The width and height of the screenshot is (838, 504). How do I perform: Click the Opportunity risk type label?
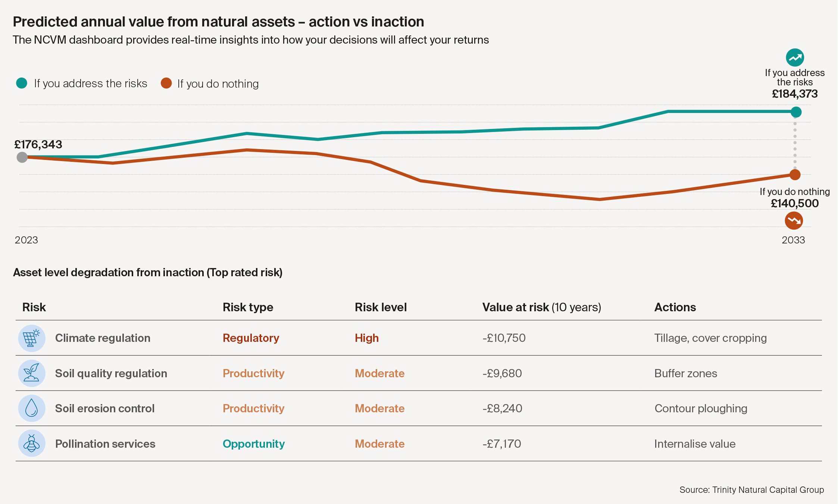[254, 444]
